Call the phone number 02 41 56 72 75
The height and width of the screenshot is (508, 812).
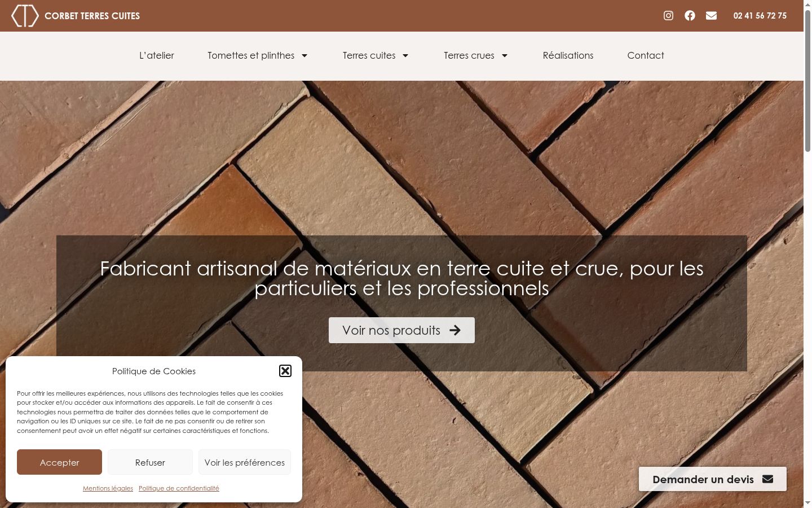point(760,16)
